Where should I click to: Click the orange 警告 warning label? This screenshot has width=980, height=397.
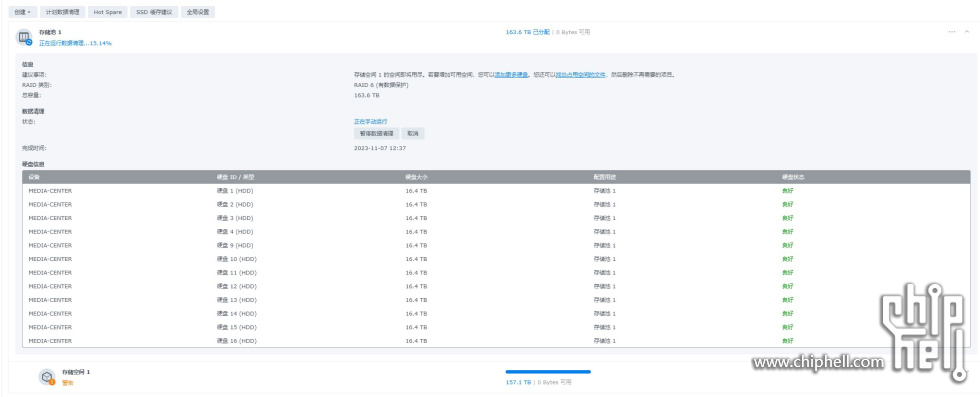pos(68,383)
